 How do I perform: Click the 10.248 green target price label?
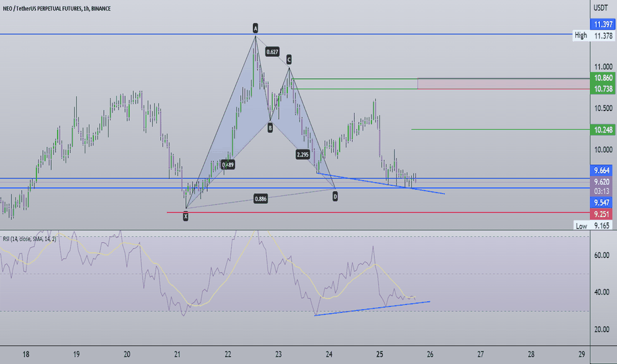click(602, 130)
